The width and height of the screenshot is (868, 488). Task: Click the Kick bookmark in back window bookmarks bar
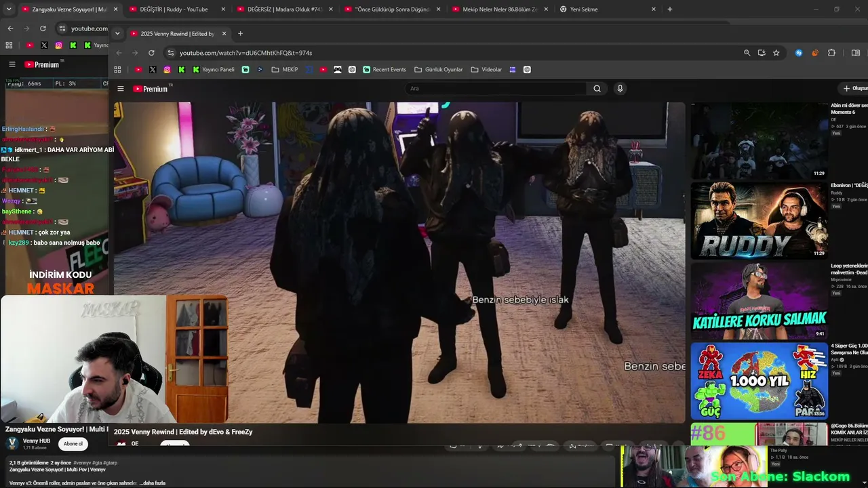tap(73, 45)
